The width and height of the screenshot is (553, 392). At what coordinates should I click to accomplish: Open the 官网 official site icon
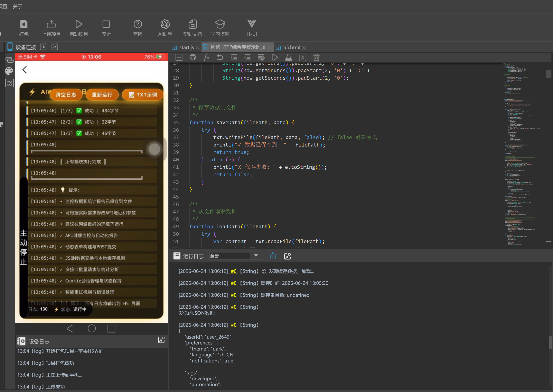click(138, 28)
